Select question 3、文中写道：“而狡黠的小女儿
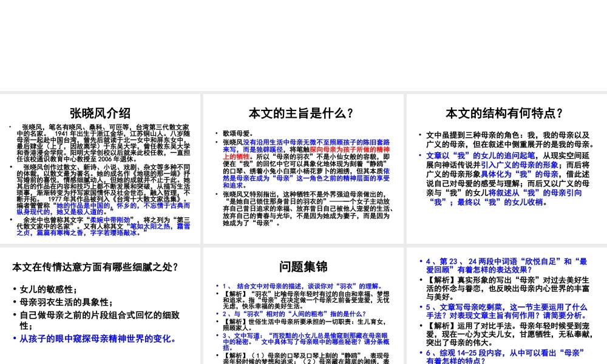This screenshot has height=364, width=607. pyautogui.click(x=306, y=342)
